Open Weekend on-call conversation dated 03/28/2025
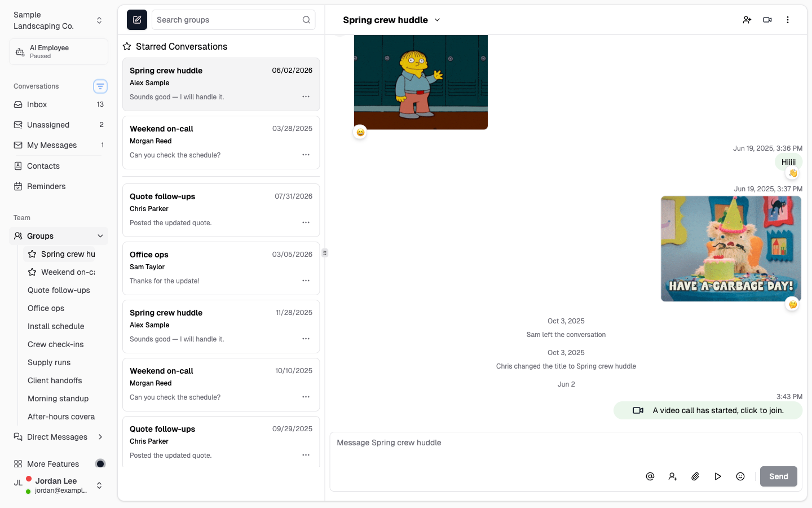The height and width of the screenshot is (508, 812). (221, 142)
